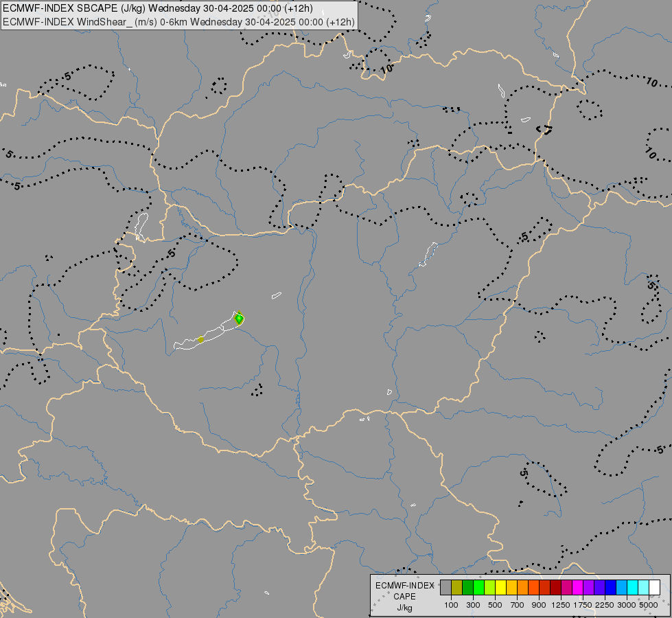Click the ECMWF-INDEX label inside the legend

click(x=405, y=586)
